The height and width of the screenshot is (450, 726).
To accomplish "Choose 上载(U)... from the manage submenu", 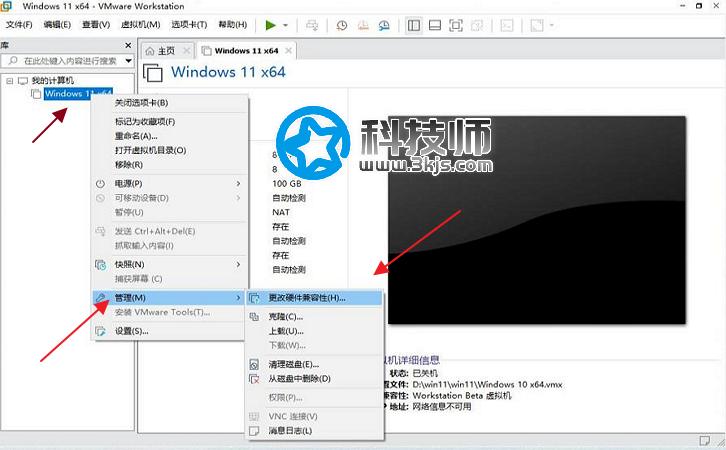I will point(286,331).
